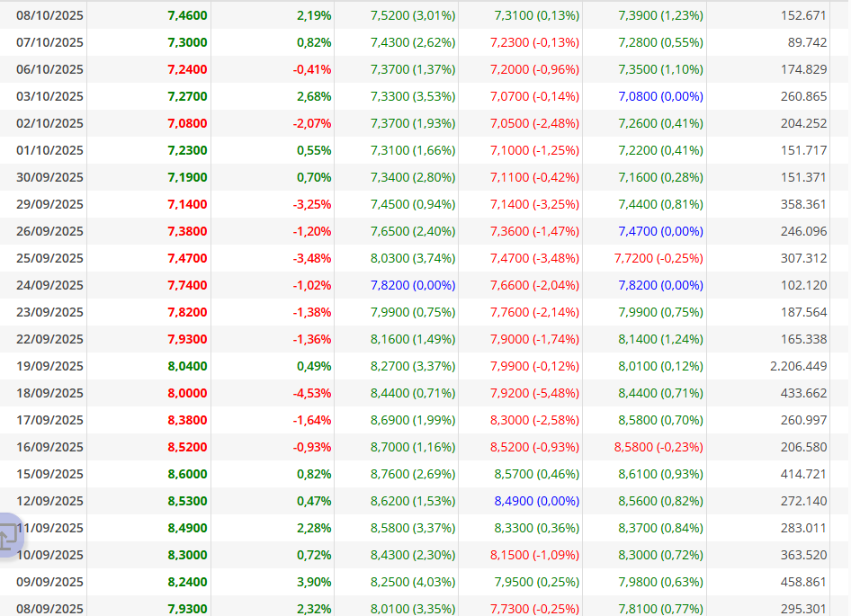Select the -0,41% change on 06/10/2025
Viewport: 851px width, 616px height.
[x=312, y=69]
